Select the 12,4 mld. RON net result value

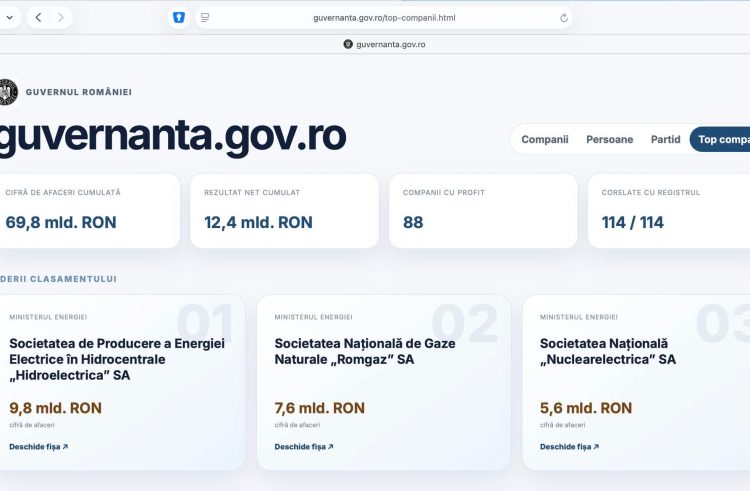(x=258, y=222)
